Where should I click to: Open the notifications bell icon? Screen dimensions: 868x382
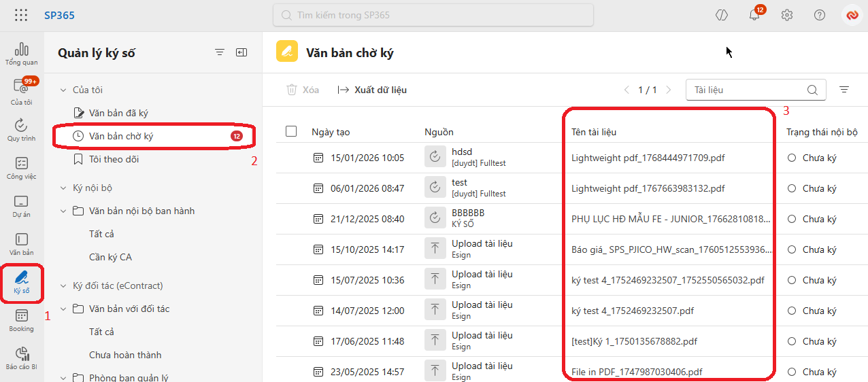(754, 15)
